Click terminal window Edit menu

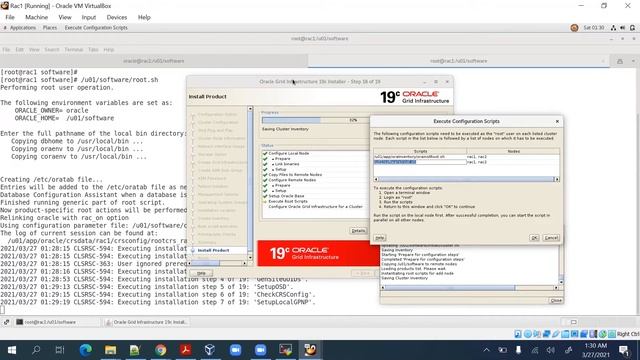(19, 49)
